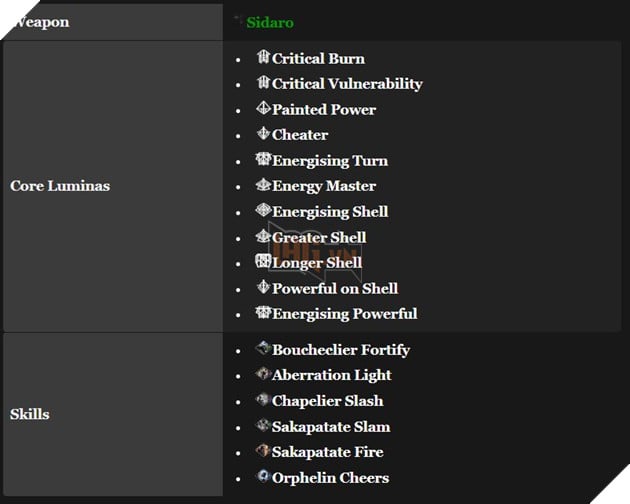This screenshot has height=504, width=630.
Task: Click the Chapelier Slash skill icon
Action: click(x=263, y=400)
